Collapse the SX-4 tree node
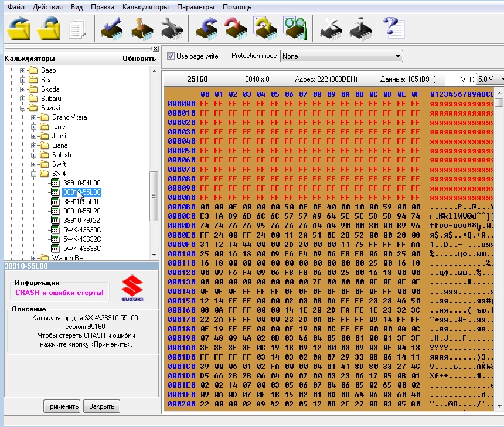The height and width of the screenshot is (427, 504). (33, 174)
